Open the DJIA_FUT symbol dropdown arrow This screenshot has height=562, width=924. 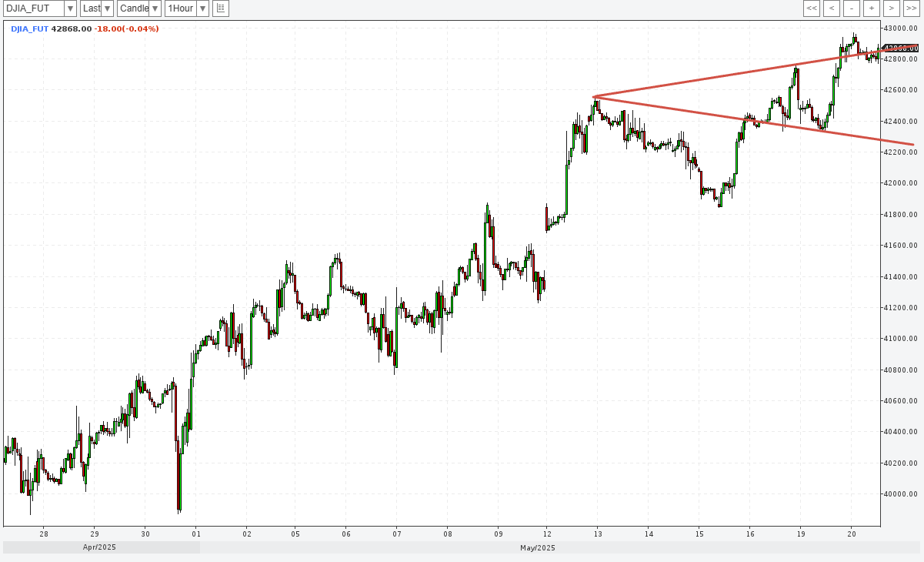tap(70, 8)
